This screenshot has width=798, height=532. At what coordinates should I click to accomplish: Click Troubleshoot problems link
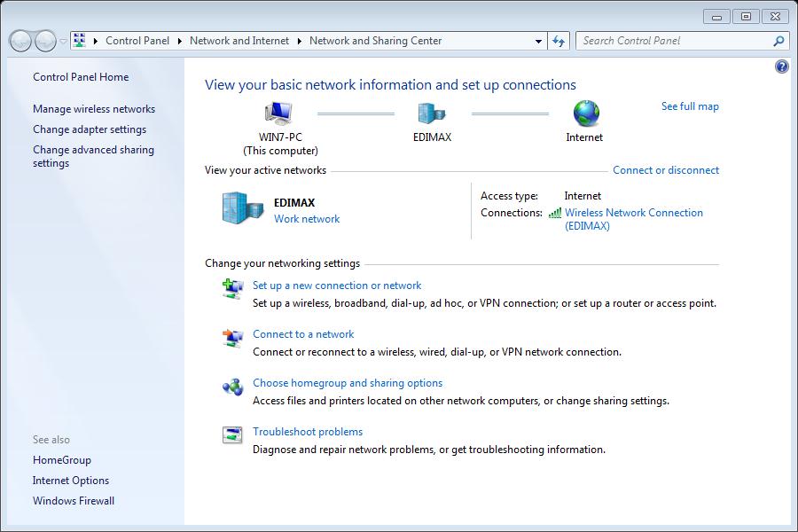[308, 432]
